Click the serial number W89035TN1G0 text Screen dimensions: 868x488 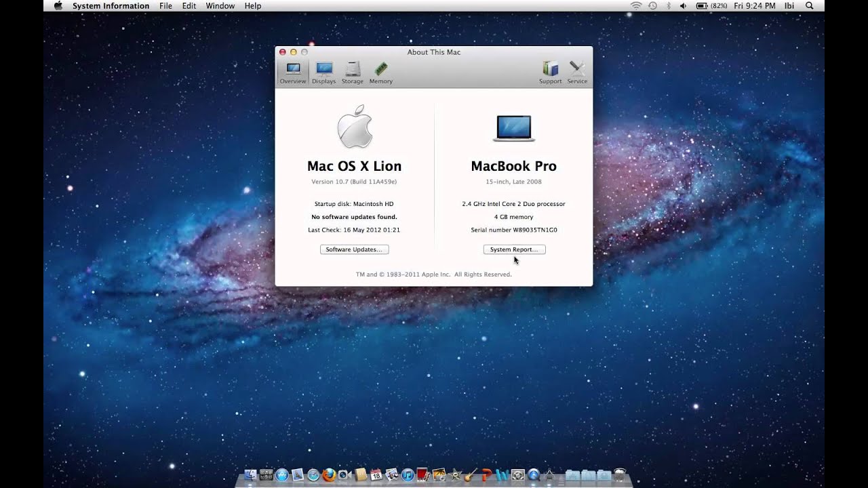[514, 230]
